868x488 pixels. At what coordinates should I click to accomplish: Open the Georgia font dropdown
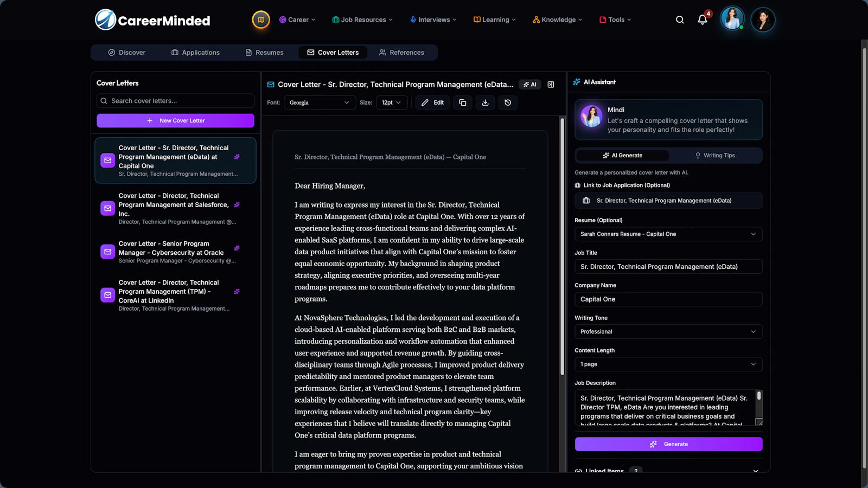click(x=320, y=102)
